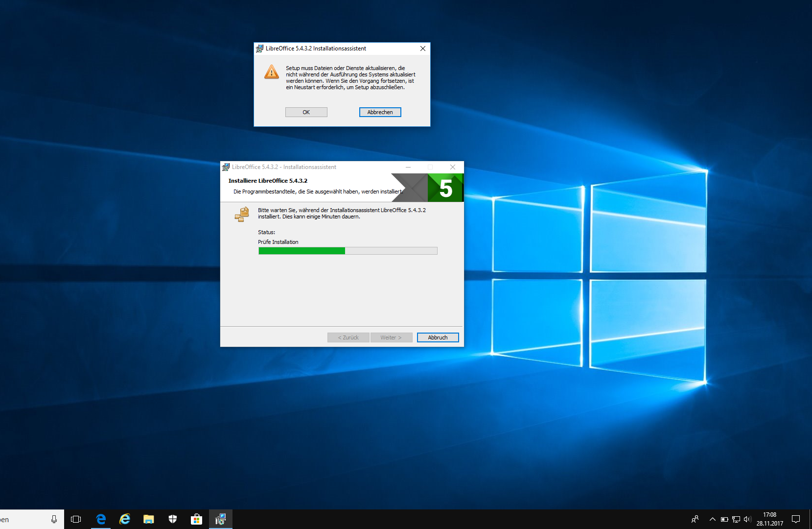Click the battery icon in the tray
The height and width of the screenshot is (529, 812).
(724, 519)
